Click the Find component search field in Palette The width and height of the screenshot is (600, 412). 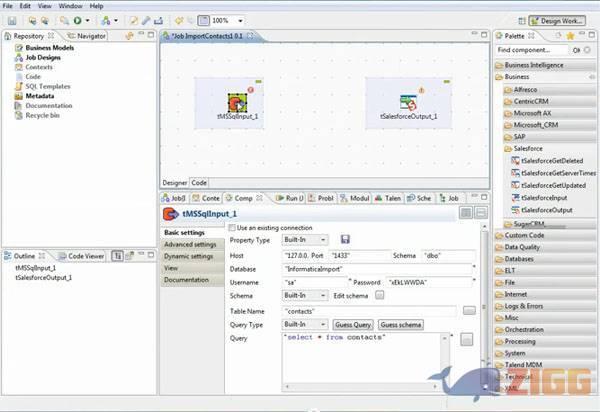pyautogui.click(x=532, y=50)
